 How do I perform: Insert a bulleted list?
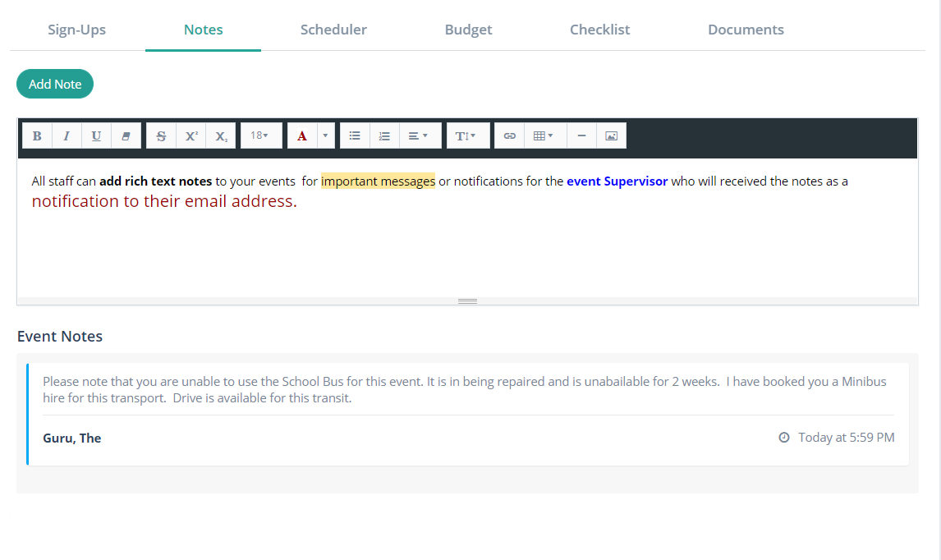(x=355, y=135)
